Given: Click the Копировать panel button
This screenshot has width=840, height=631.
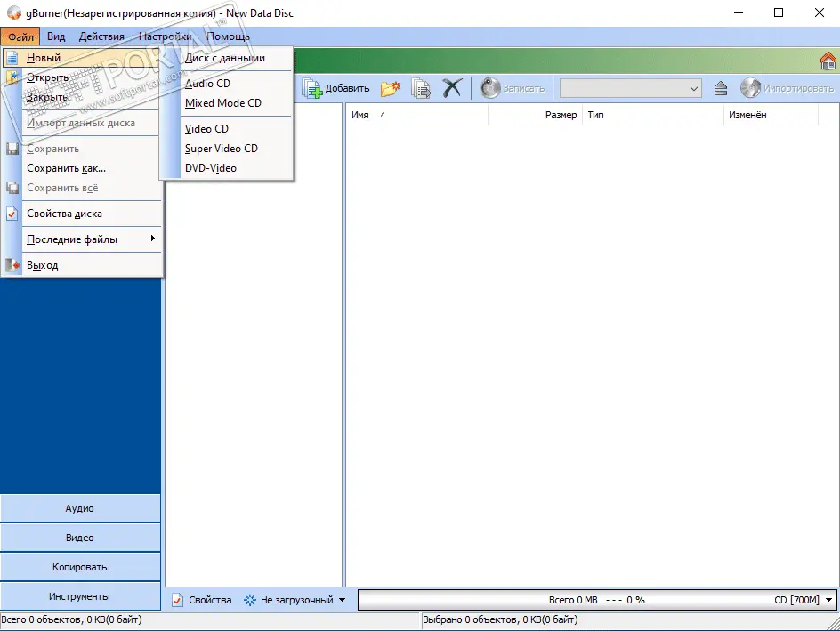Looking at the screenshot, I should pyautogui.click(x=80, y=567).
